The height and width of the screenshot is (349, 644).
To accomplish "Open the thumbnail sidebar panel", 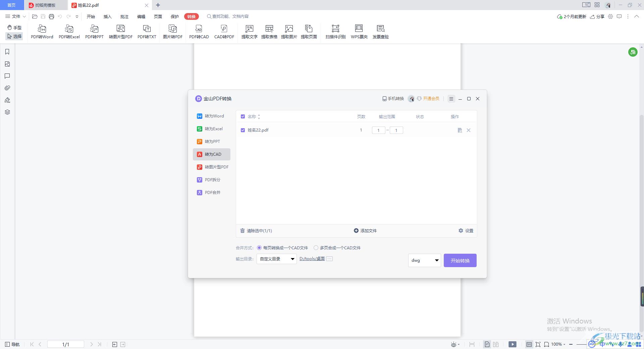I will (x=7, y=64).
